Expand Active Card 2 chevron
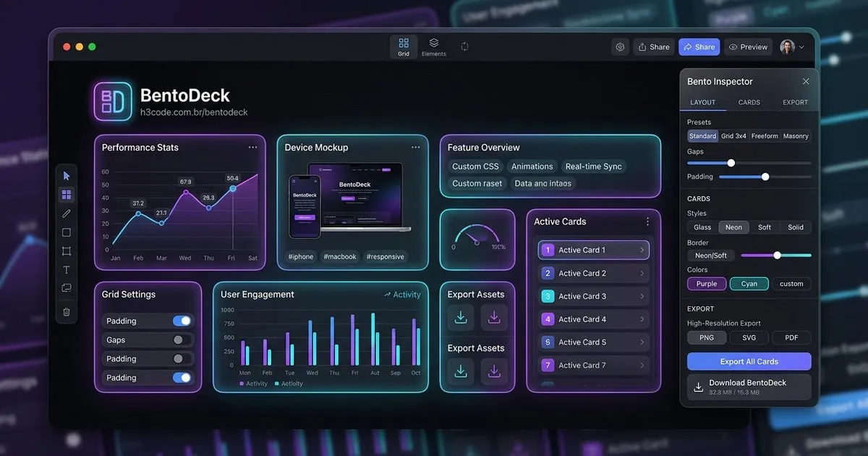The height and width of the screenshot is (456, 868). click(642, 273)
